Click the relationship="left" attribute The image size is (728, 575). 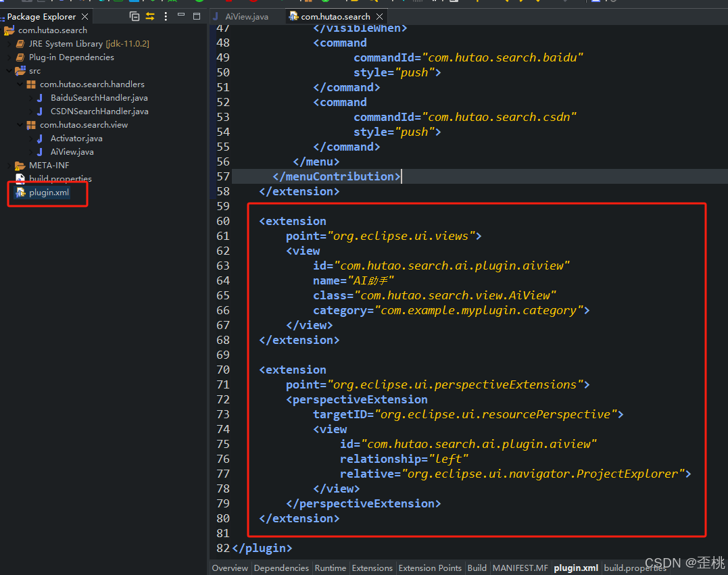[404, 459]
